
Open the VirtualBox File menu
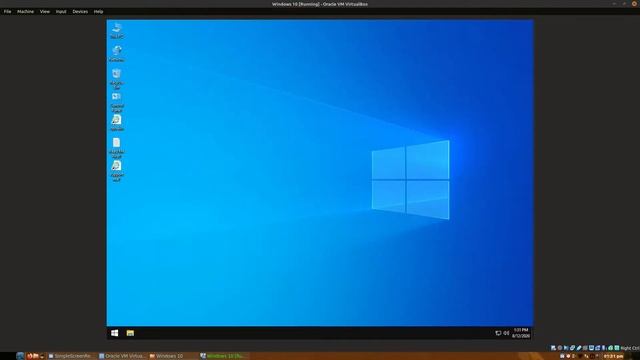7,11
